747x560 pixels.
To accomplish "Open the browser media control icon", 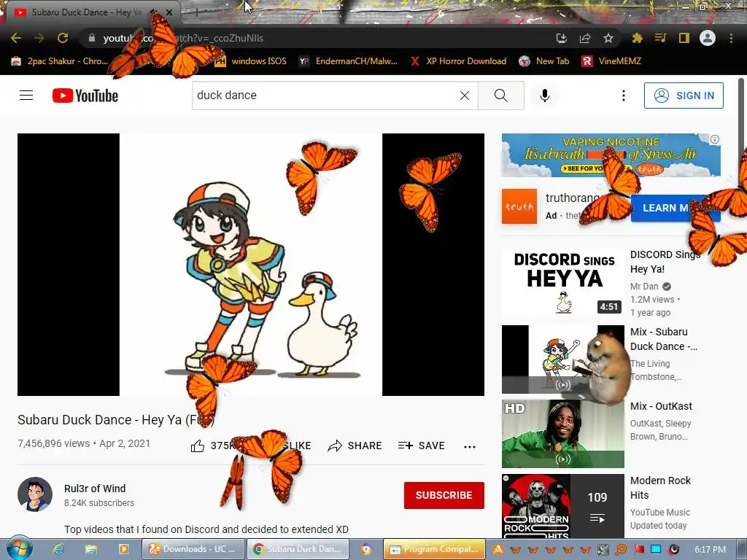I will coord(660,38).
